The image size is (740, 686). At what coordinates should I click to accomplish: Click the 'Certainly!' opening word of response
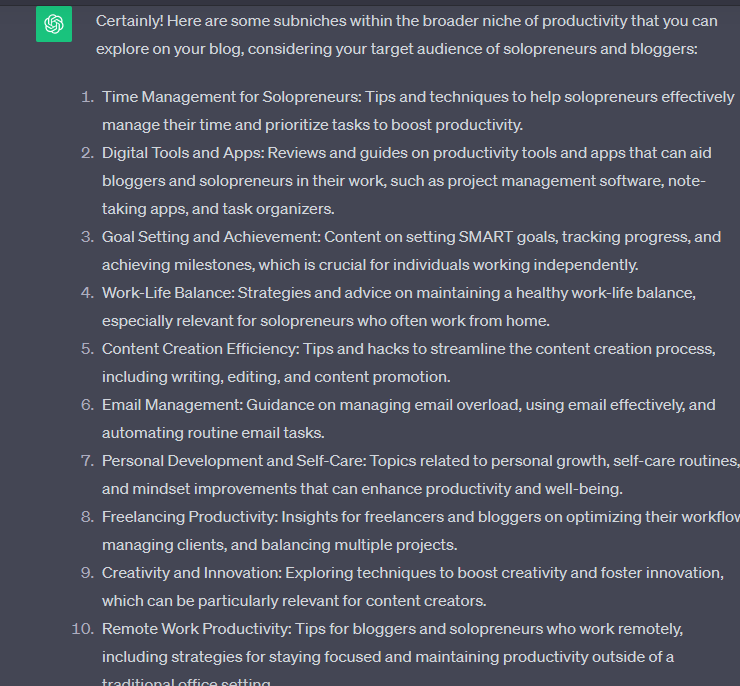pyautogui.click(x=130, y=21)
